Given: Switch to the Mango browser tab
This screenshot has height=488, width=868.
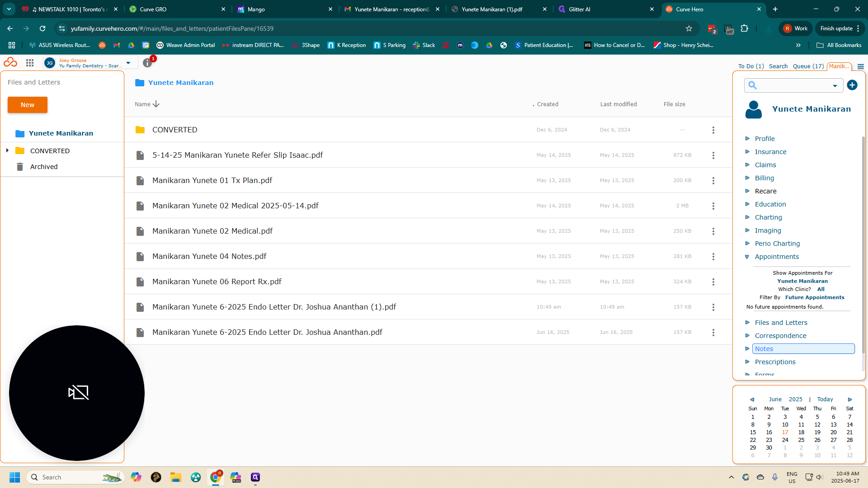Looking at the screenshot, I should pyautogui.click(x=284, y=9).
